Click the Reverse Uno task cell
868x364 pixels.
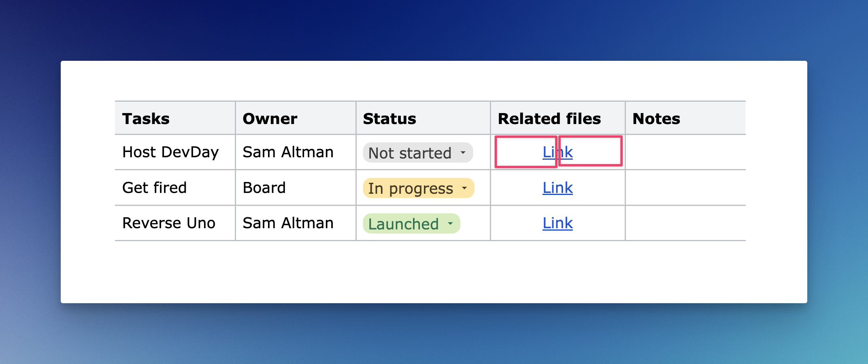(x=175, y=223)
